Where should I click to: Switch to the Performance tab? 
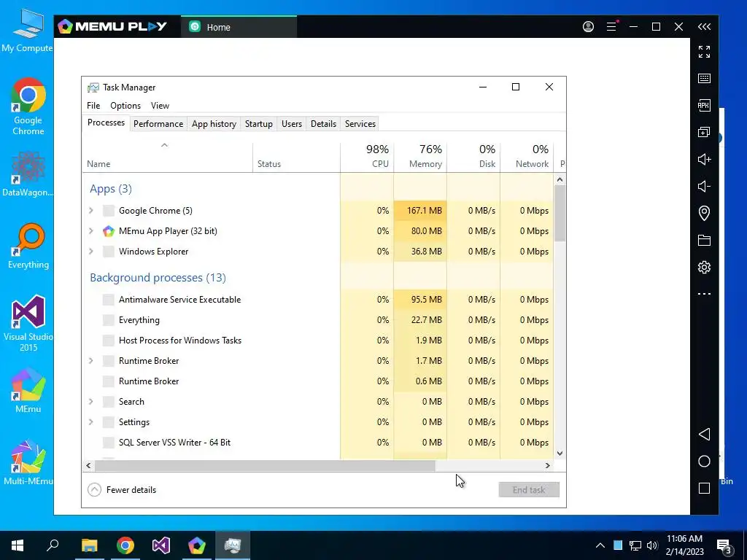(x=158, y=124)
